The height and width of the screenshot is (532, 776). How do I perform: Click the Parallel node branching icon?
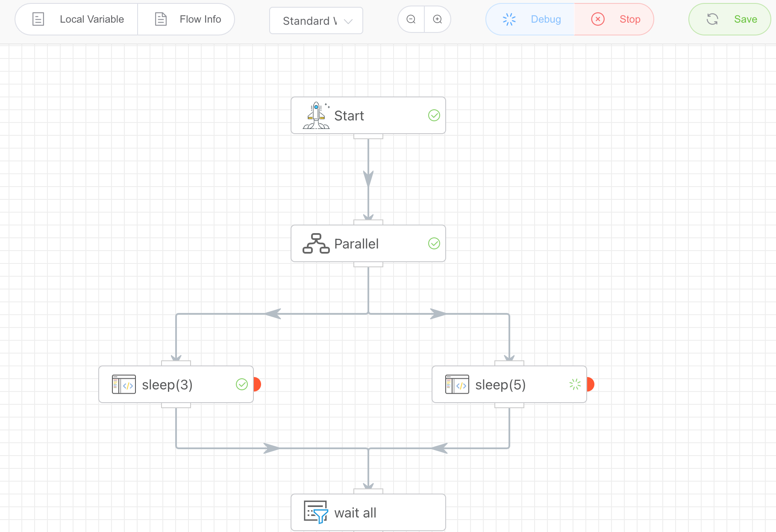click(316, 244)
